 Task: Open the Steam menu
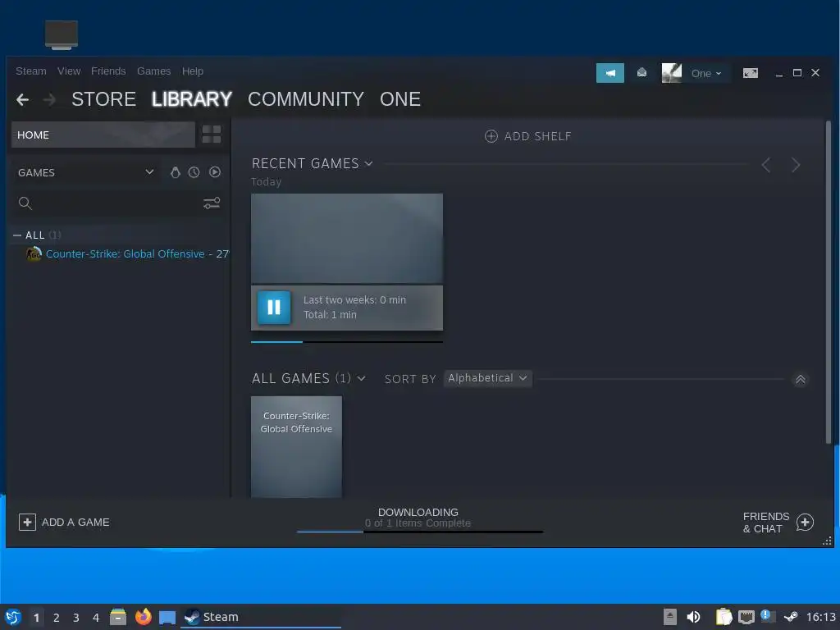[31, 71]
